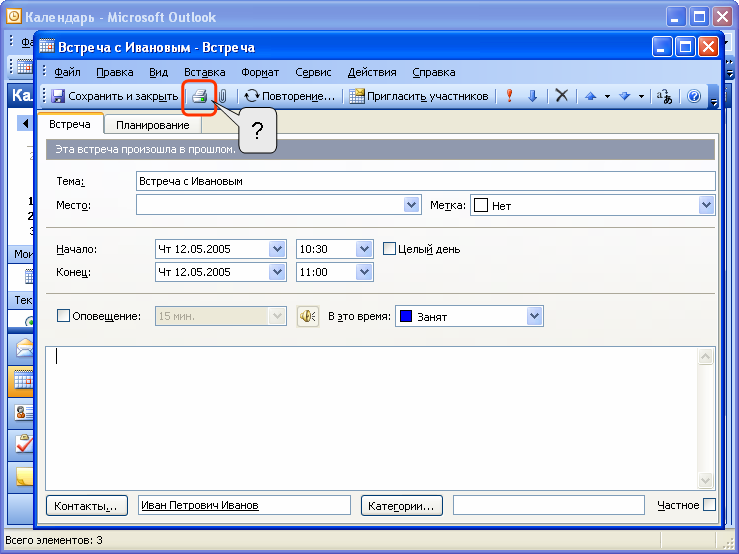
Task: Click the reminder sound speaker icon
Action: pyautogui.click(x=307, y=316)
